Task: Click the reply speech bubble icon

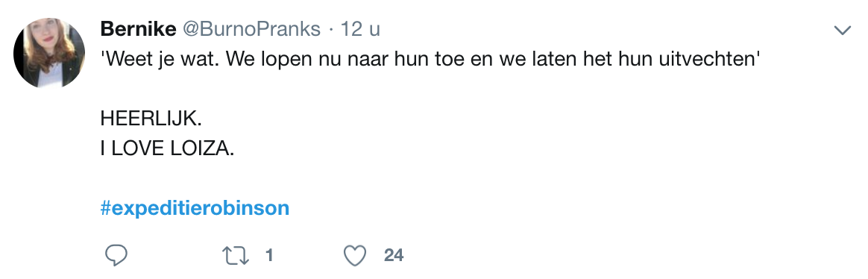Action: 116,255
